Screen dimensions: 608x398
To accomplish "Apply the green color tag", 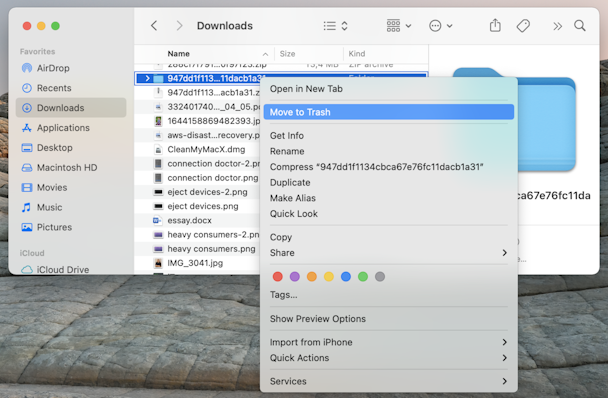I will click(363, 277).
